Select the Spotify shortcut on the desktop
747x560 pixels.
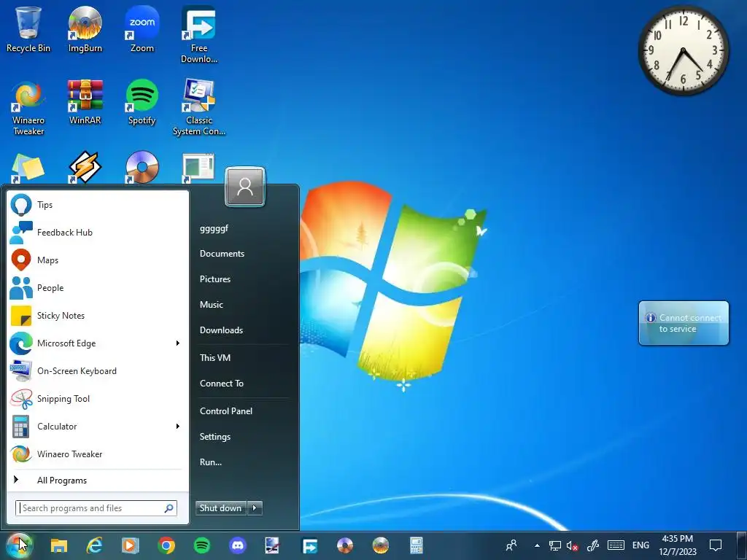click(x=142, y=102)
